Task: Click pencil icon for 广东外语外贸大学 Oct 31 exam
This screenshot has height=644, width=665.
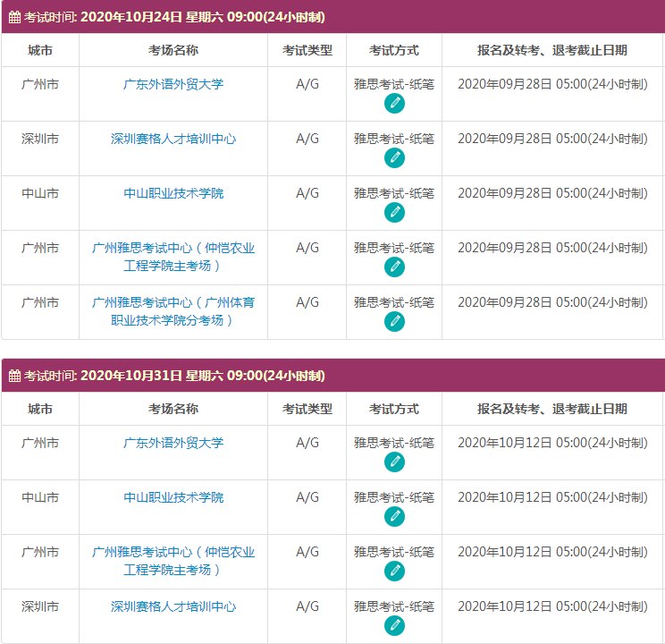Action: (394, 462)
